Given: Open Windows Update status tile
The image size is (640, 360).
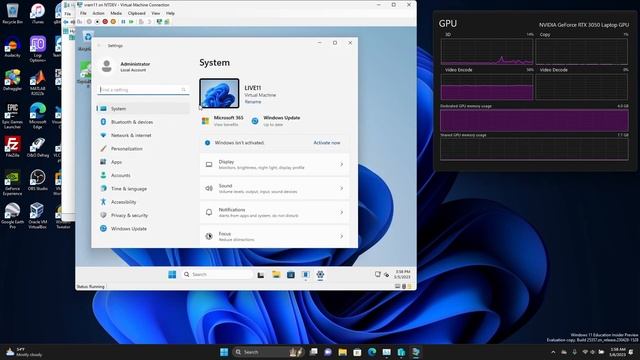Looking at the screenshot, I should click(x=276, y=121).
